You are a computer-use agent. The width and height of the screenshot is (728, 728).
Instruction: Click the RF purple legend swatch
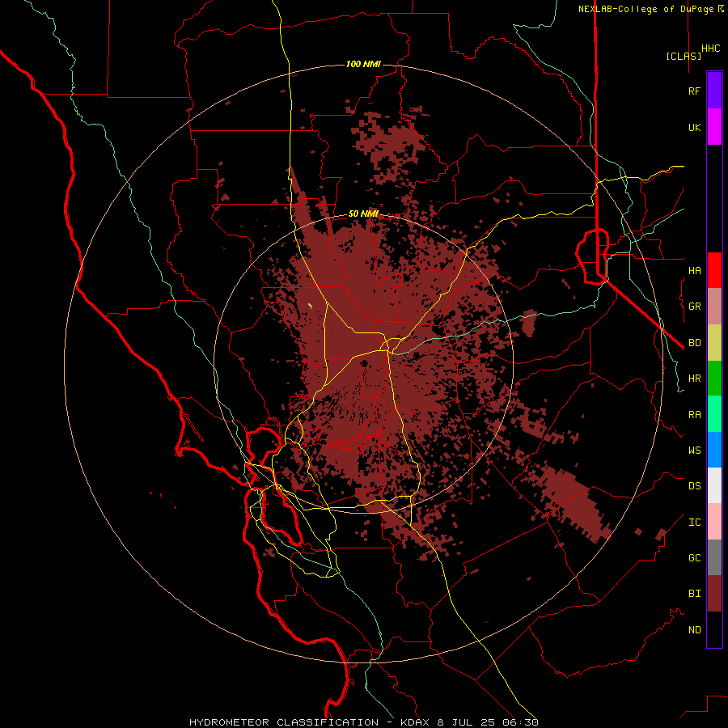[x=714, y=91]
